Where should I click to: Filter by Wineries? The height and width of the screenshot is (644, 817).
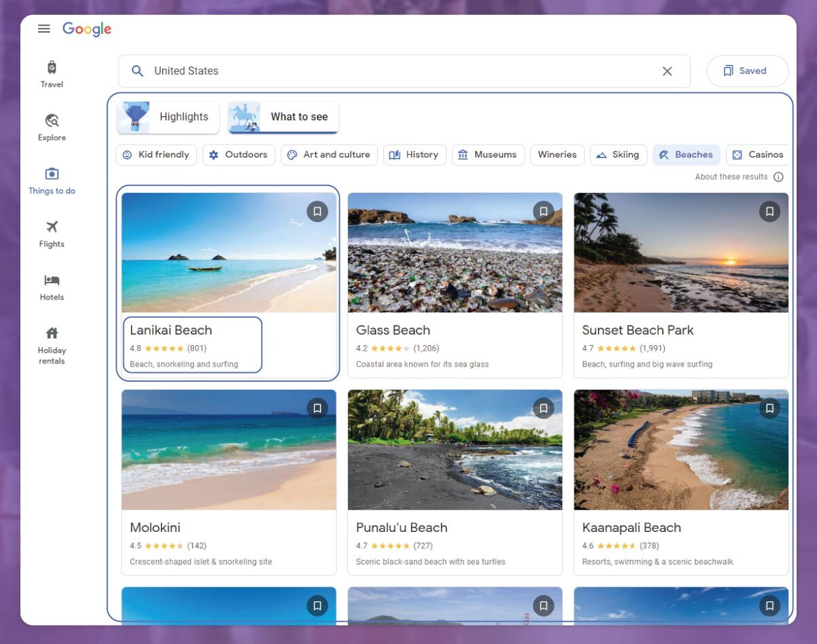pos(557,155)
